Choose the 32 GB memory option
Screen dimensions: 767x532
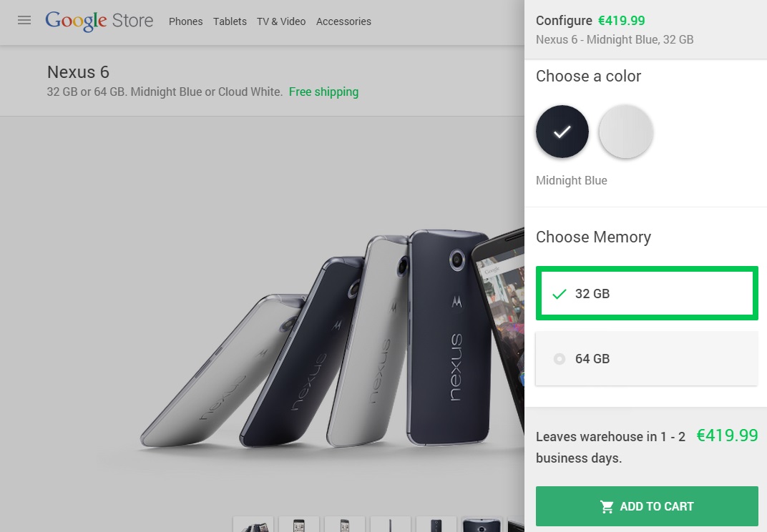(647, 293)
